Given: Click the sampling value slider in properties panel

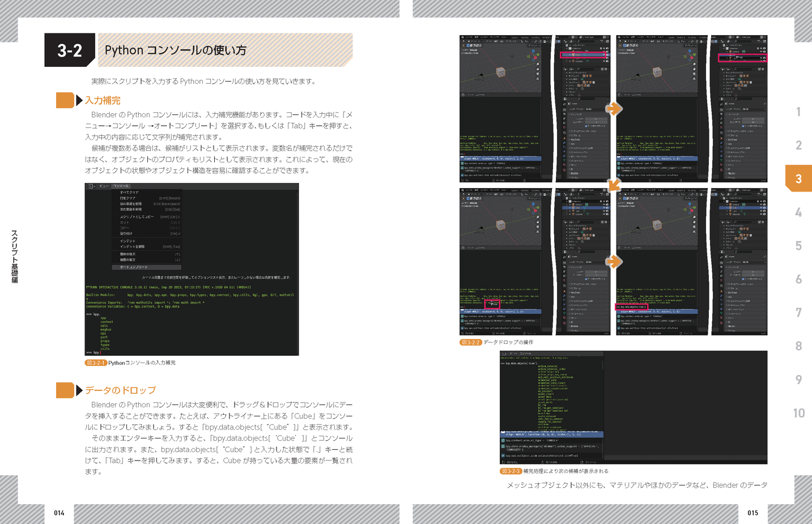Looking at the screenshot, I should pyautogui.click(x=596, y=118).
